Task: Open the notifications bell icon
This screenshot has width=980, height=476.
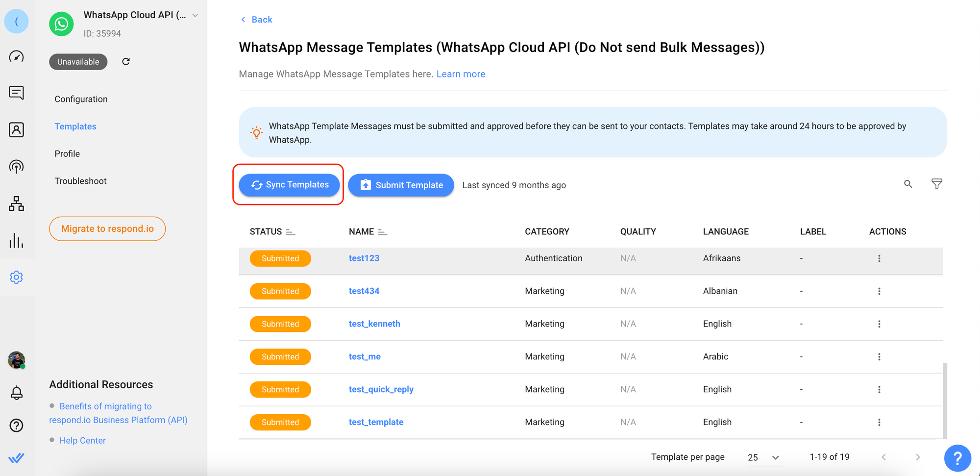Action: (x=16, y=393)
